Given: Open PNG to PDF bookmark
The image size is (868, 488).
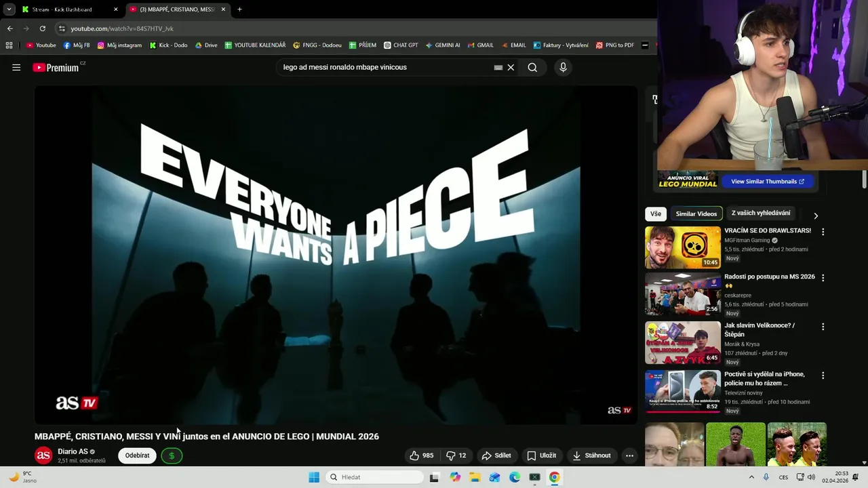Looking at the screenshot, I should [615, 45].
